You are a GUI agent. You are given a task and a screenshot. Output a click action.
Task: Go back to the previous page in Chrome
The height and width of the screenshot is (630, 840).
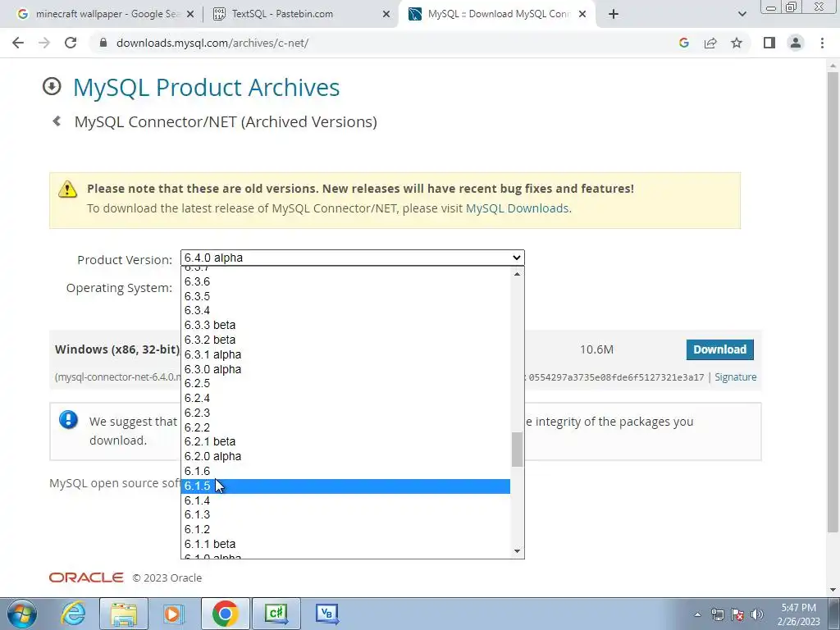(18, 43)
